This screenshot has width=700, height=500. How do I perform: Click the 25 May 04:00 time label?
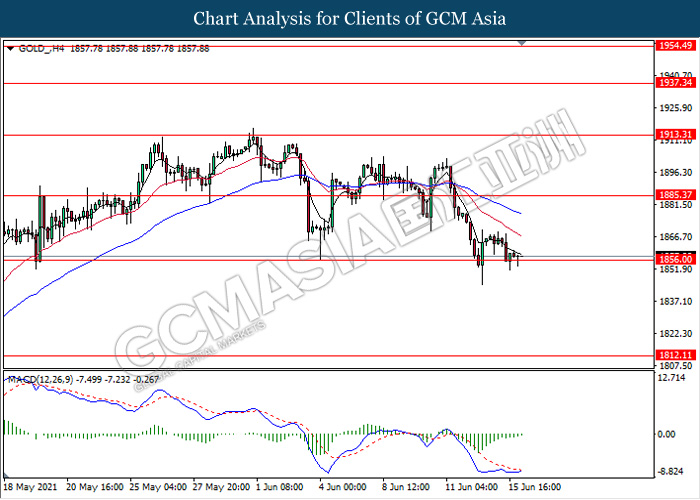tap(158, 487)
